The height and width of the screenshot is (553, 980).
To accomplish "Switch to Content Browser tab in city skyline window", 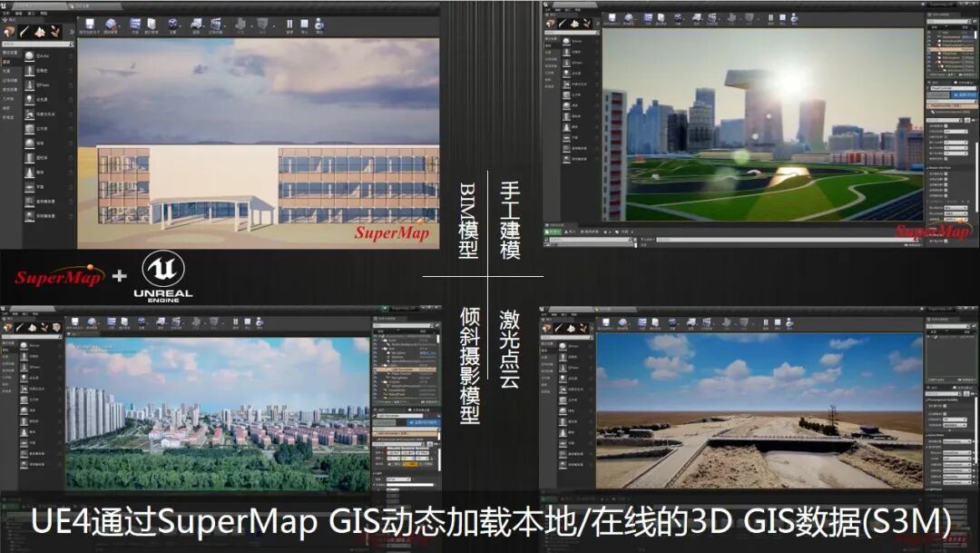I will click(555, 225).
